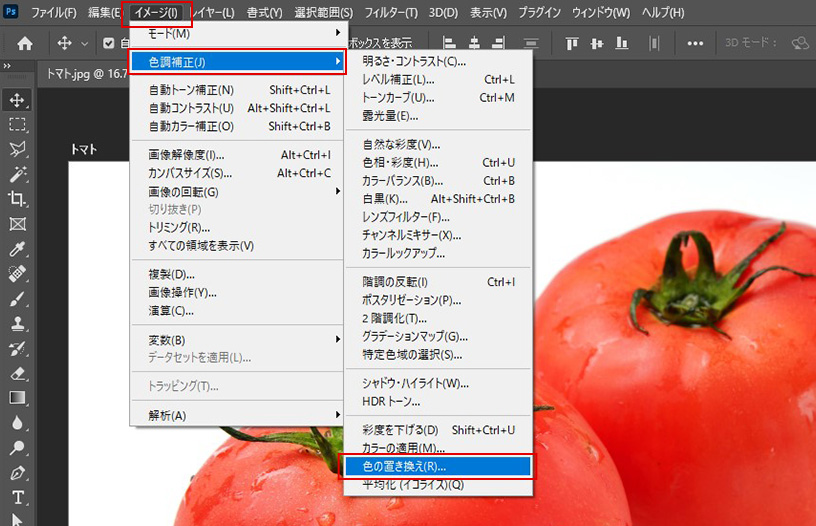Open the 書式(Y) menu
Image resolution: width=816 pixels, height=526 pixels.
[x=264, y=12]
